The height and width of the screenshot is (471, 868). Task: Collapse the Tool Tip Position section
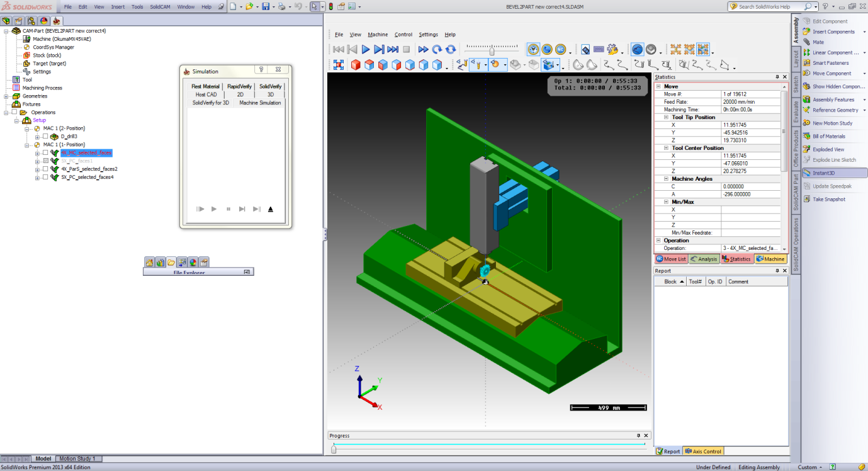click(667, 117)
